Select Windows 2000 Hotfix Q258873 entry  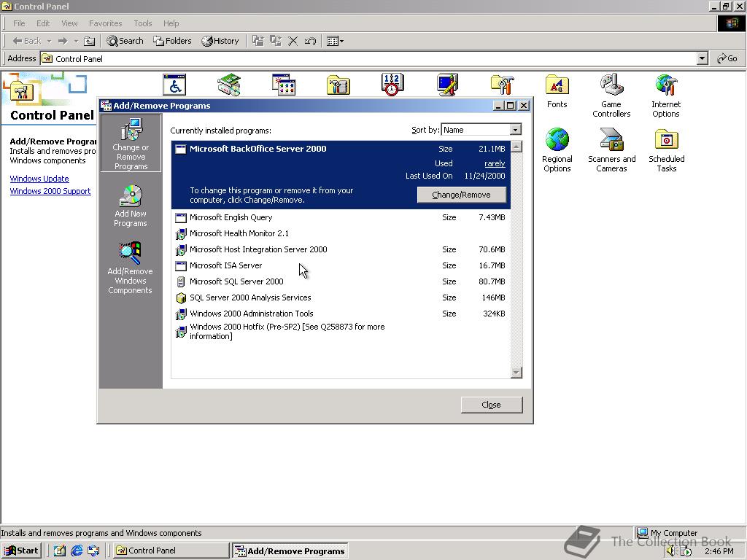point(341,332)
